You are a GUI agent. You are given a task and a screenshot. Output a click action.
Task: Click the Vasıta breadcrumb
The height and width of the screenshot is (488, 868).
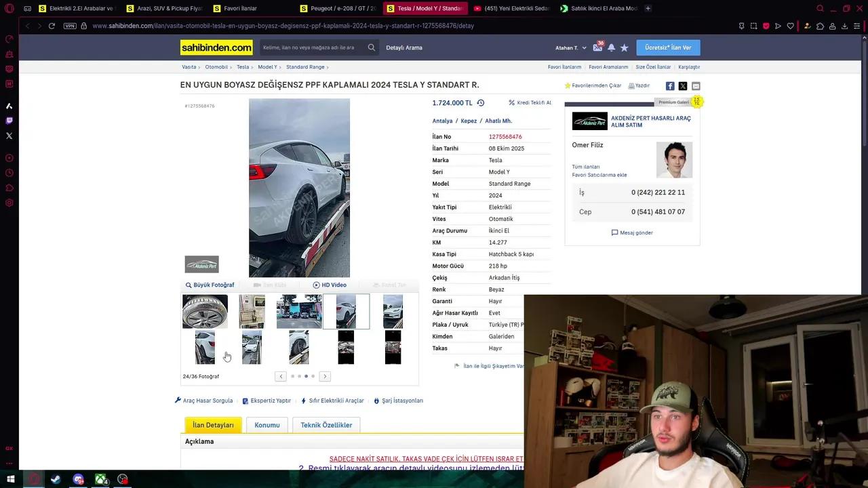click(189, 67)
